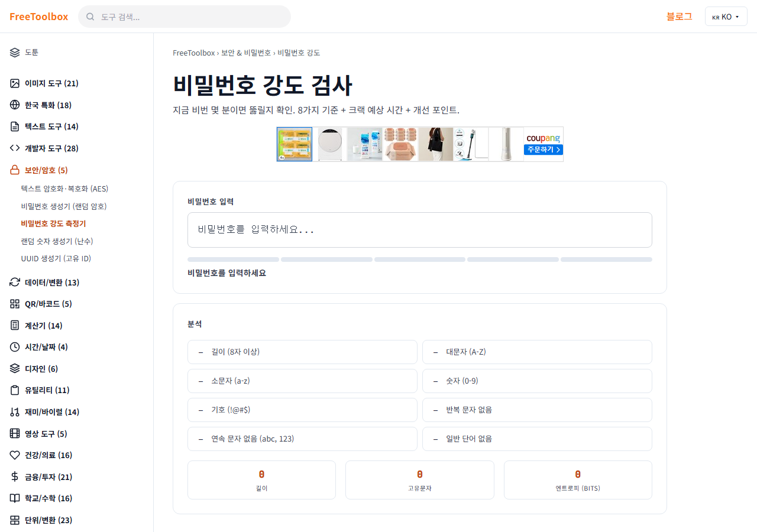
Task: Click the 고유문자 stat card
Action: (420, 480)
